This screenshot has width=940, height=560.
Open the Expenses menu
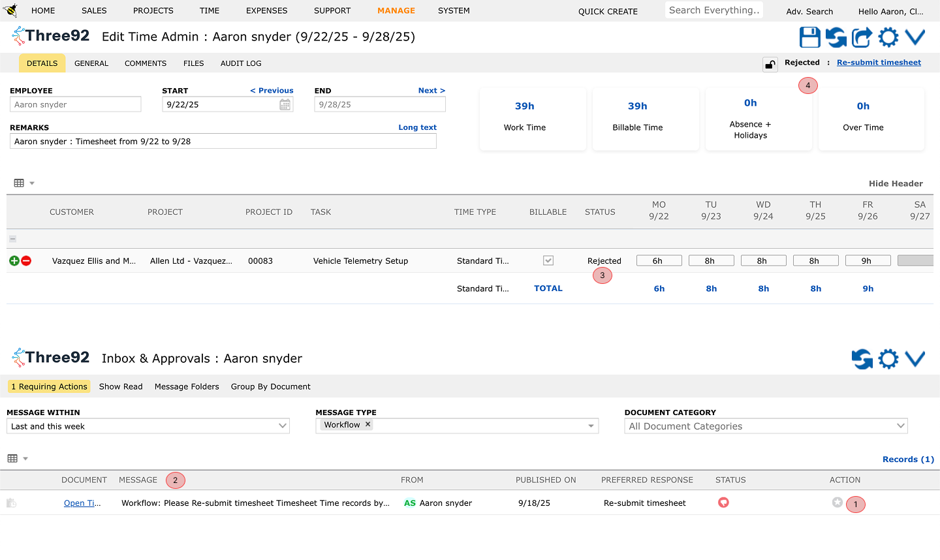click(x=266, y=10)
